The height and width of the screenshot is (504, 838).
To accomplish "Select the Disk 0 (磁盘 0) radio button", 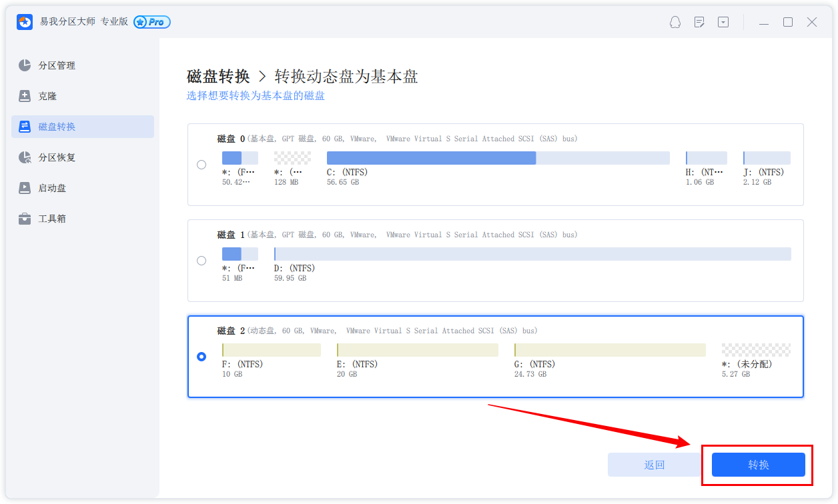I will 201,165.
